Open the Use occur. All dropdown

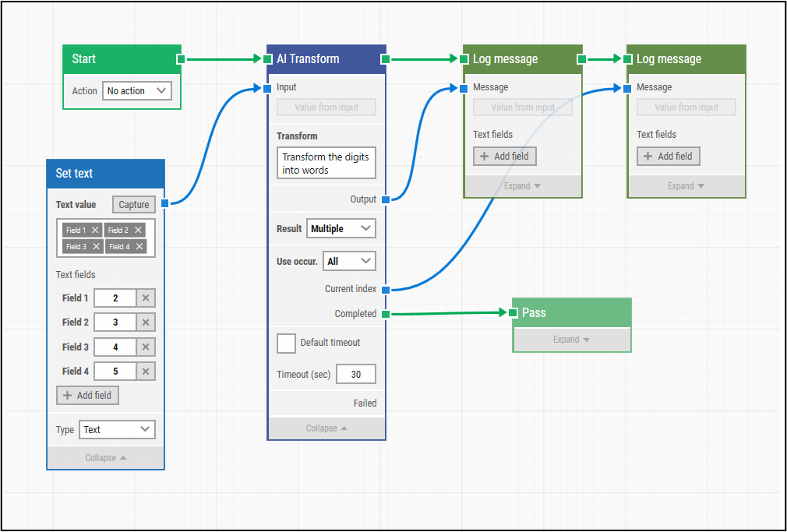349,261
